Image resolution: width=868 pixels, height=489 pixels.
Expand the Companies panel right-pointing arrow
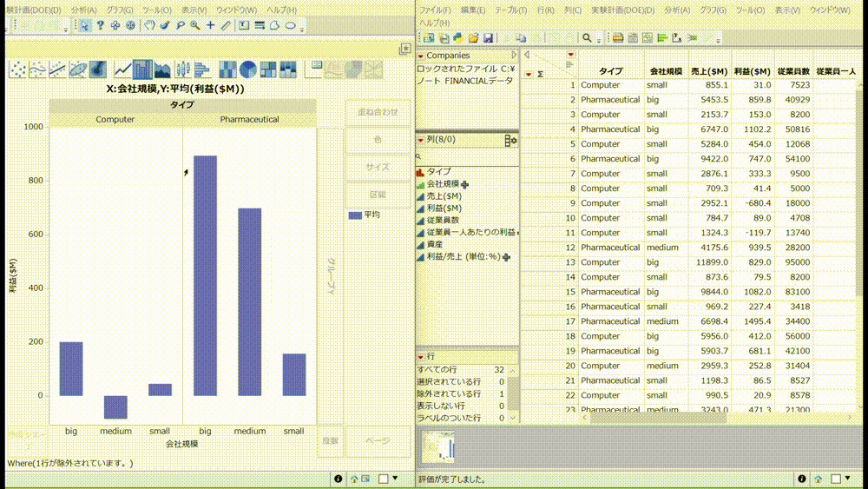pyautogui.click(x=514, y=55)
